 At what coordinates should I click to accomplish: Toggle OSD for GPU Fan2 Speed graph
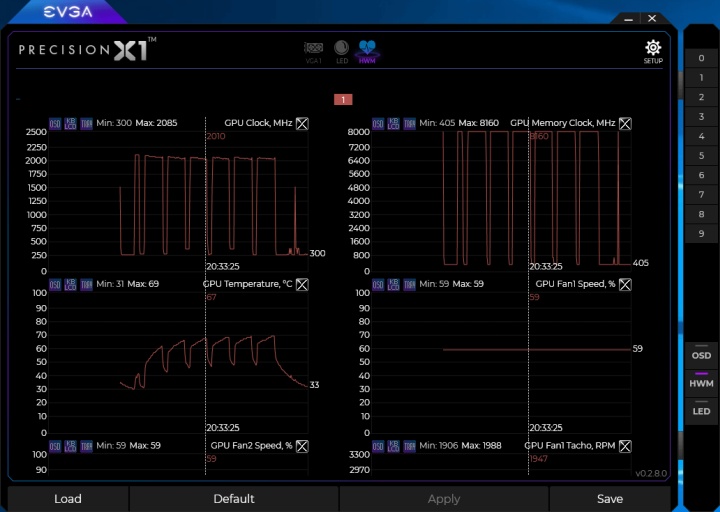(55, 446)
